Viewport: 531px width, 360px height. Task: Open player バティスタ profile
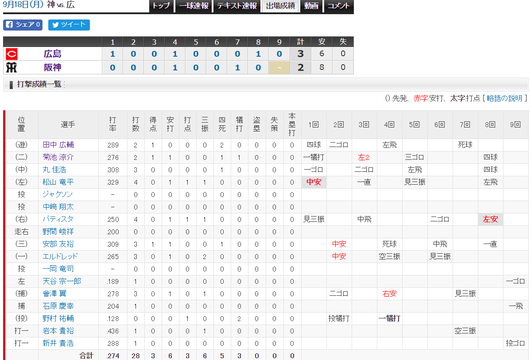coord(58,219)
